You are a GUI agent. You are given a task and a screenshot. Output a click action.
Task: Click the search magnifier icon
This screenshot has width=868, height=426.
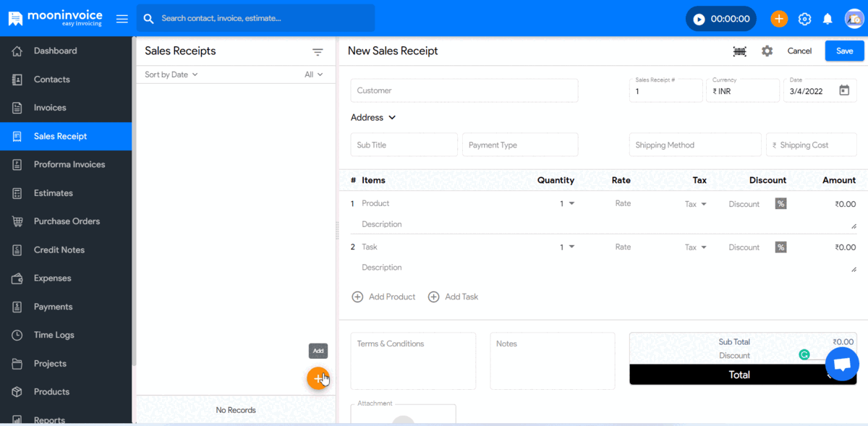point(149,19)
